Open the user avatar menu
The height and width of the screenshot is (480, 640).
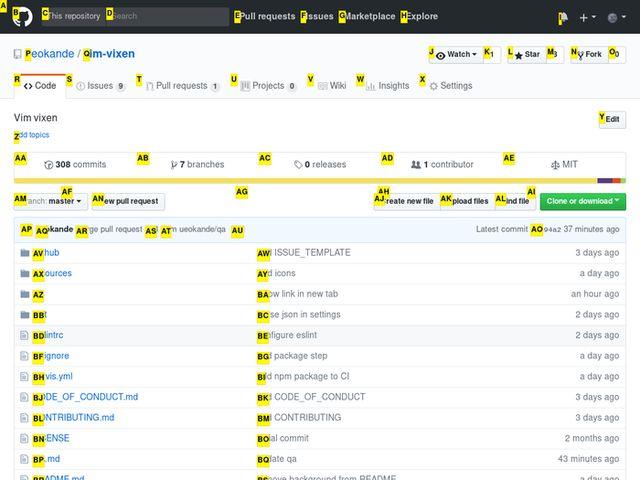coord(616,18)
